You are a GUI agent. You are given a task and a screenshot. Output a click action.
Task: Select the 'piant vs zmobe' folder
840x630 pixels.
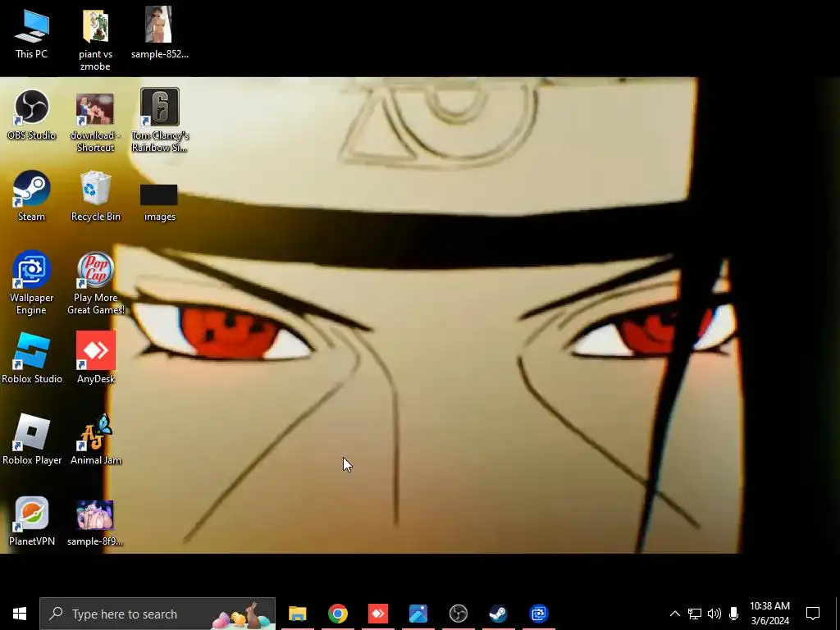click(95, 40)
